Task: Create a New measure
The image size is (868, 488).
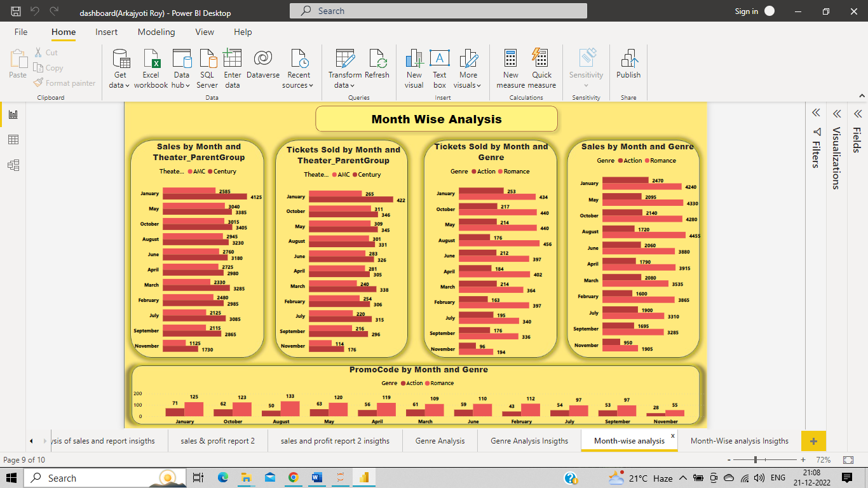Action: click(x=510, y=67)
